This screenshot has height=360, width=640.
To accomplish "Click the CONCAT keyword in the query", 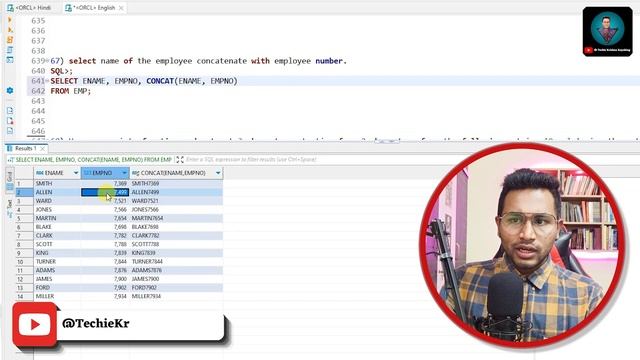I will tap(160, 81).
